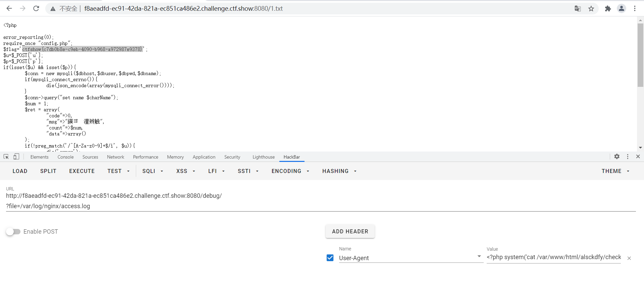Open the Application tab
644x295 pixels.
[x=204, y=157]
